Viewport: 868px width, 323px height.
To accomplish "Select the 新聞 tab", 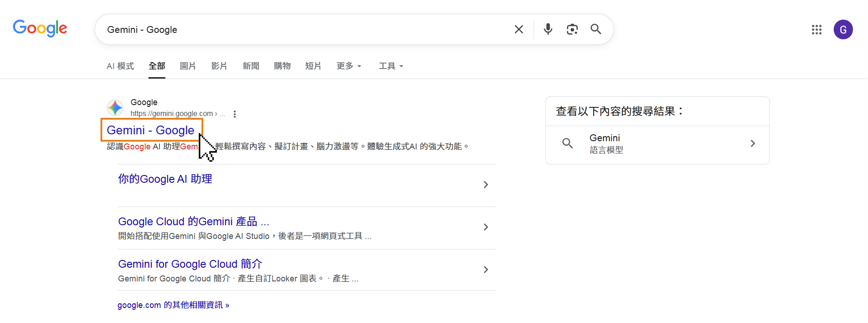I will 251,66.
